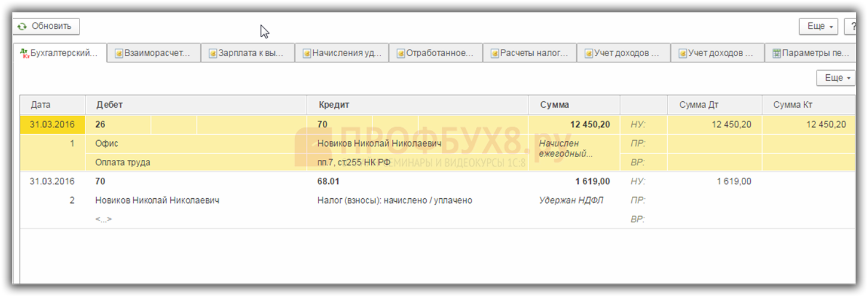Viewport: 868px width, 297px height.
Task: Click first Учет доходов tab icon
Action: point(588,54)
